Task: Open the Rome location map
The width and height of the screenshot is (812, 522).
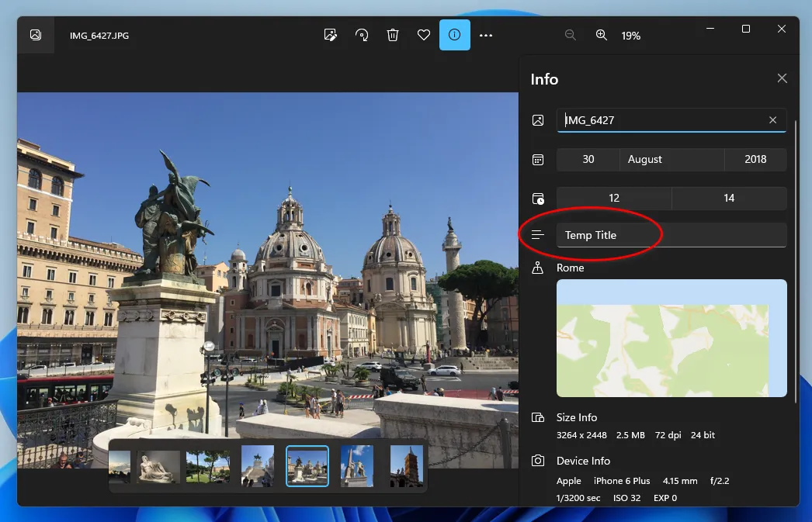Action: [671, 338]
